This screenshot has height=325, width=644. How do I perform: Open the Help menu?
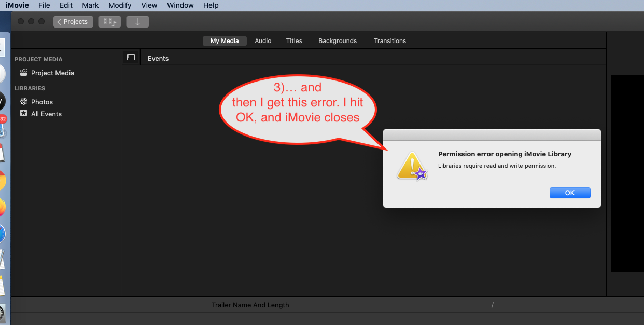click(211, 5)
